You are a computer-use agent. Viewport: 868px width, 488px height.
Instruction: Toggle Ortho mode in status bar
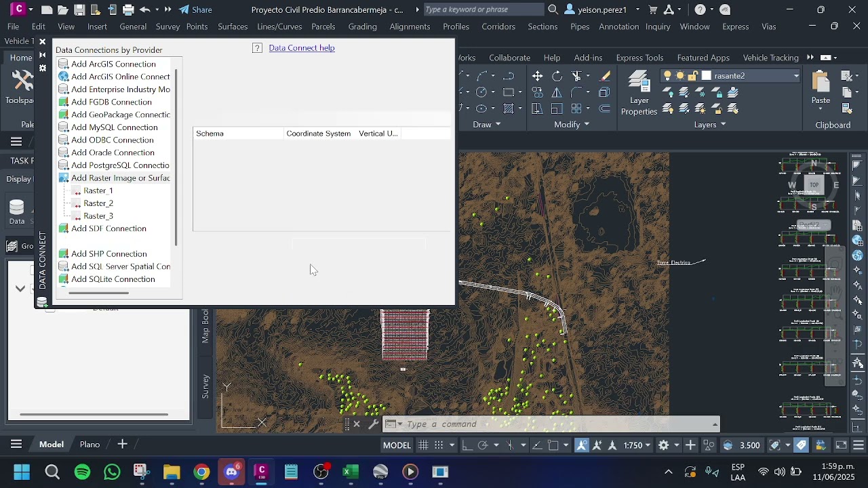click(467, 445)
